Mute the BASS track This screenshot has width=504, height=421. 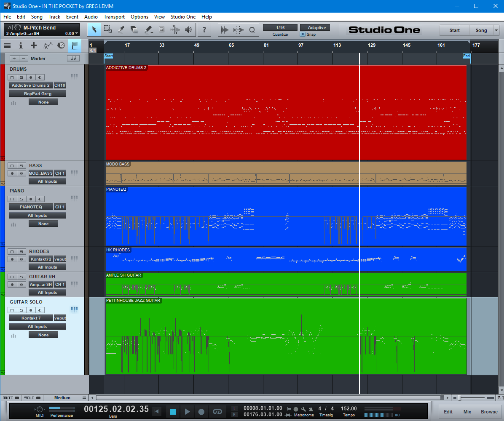[x=12, y=166]
